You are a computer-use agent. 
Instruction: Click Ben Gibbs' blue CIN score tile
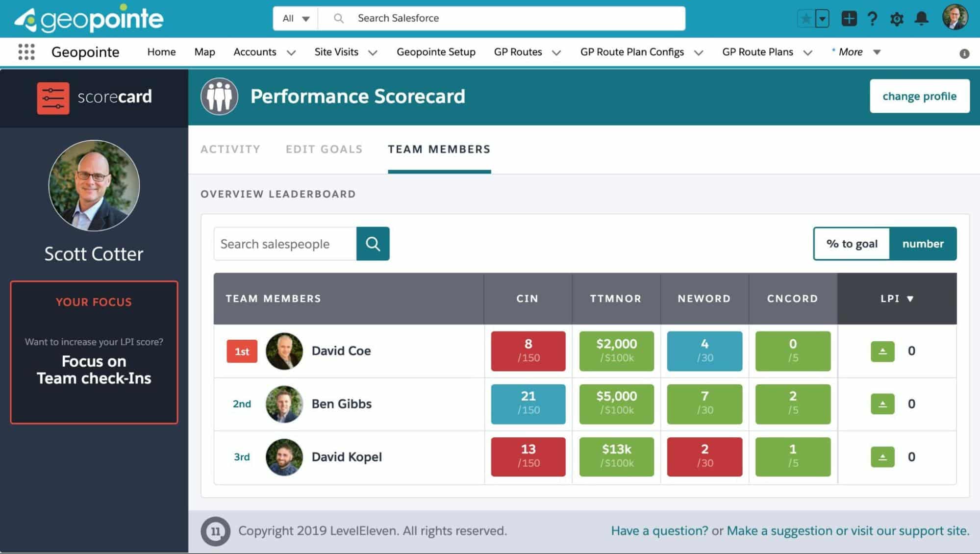528,403
